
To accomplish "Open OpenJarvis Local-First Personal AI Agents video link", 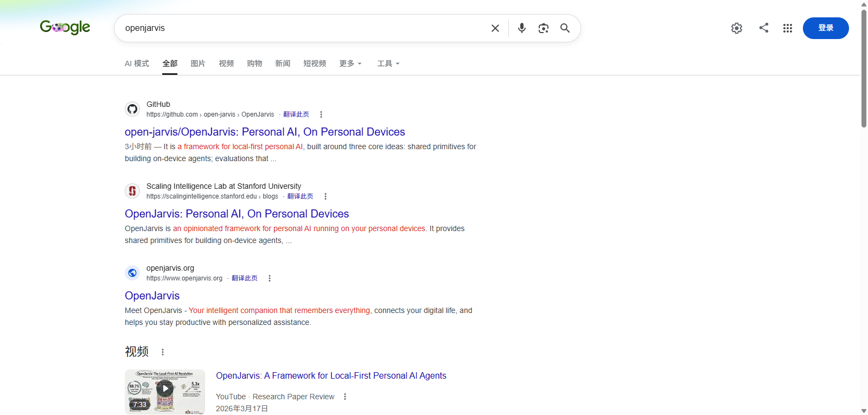I will point(331,375).
